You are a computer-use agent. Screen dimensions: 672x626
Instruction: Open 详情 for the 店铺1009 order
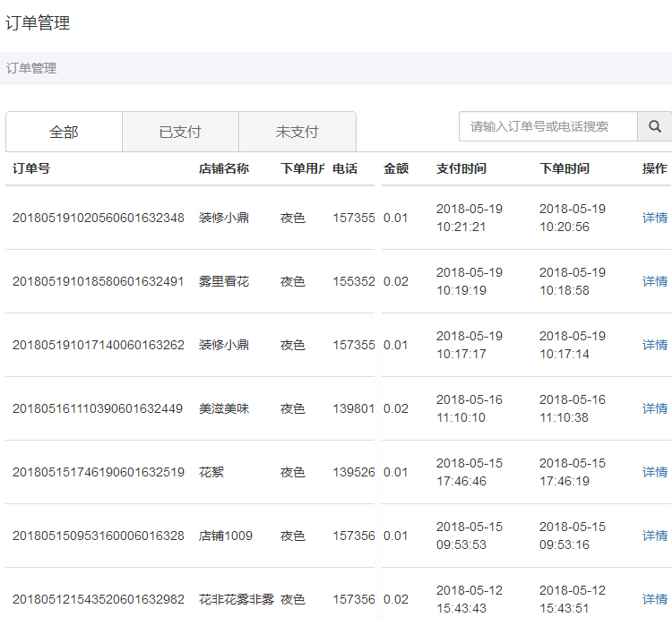[x=654, y=536]
